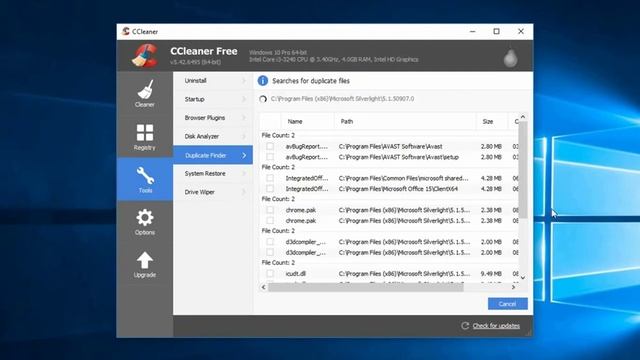The height and width of the screenshot is (360, 640).
Task: Click the scroll down arrow in results
Action: [x=523, y=278]
